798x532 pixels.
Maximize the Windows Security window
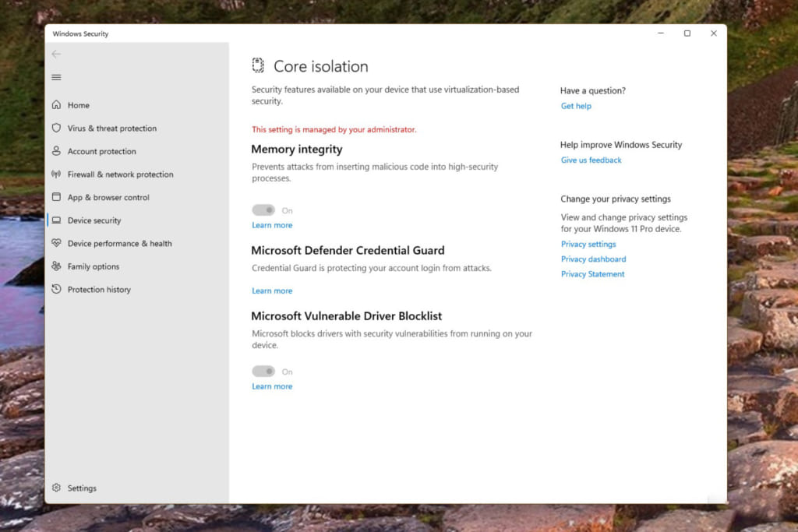tap(687, 33)
